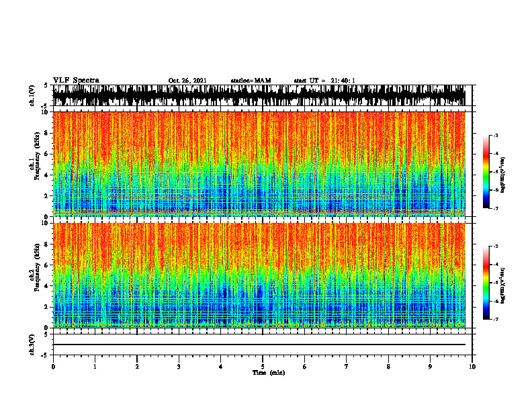Viewport: 532px width, 411px height.
Task: Click time axis tick label "9"
Action: 430,367
